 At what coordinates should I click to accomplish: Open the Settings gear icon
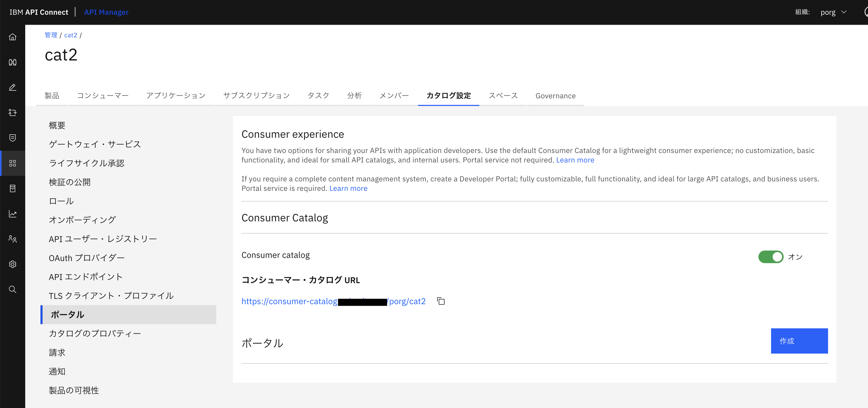(x=12, y=264)
